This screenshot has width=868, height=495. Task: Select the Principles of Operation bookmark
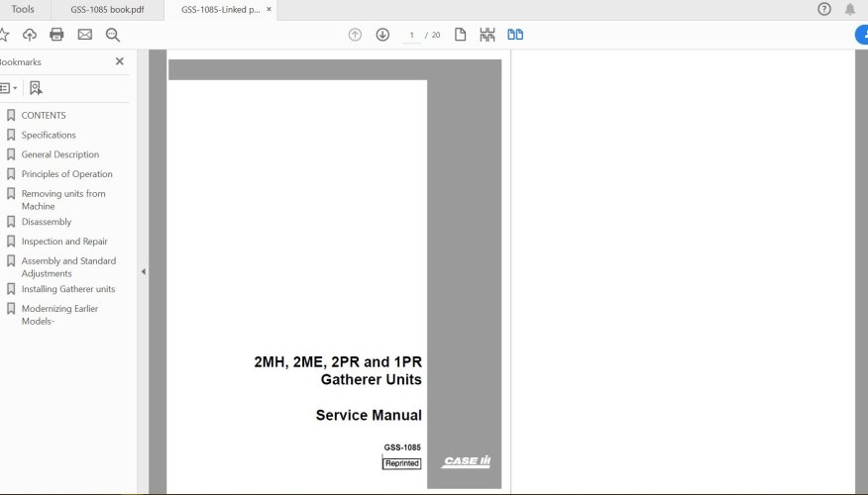point(66,174)
